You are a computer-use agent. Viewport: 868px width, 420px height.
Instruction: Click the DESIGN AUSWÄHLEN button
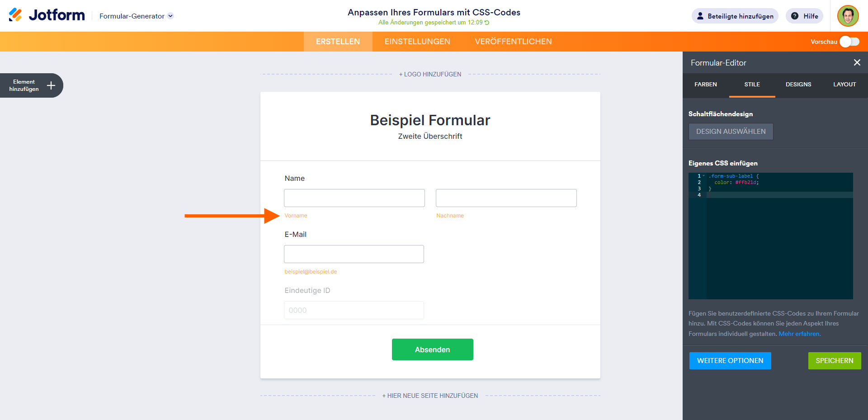pos(731,132)
